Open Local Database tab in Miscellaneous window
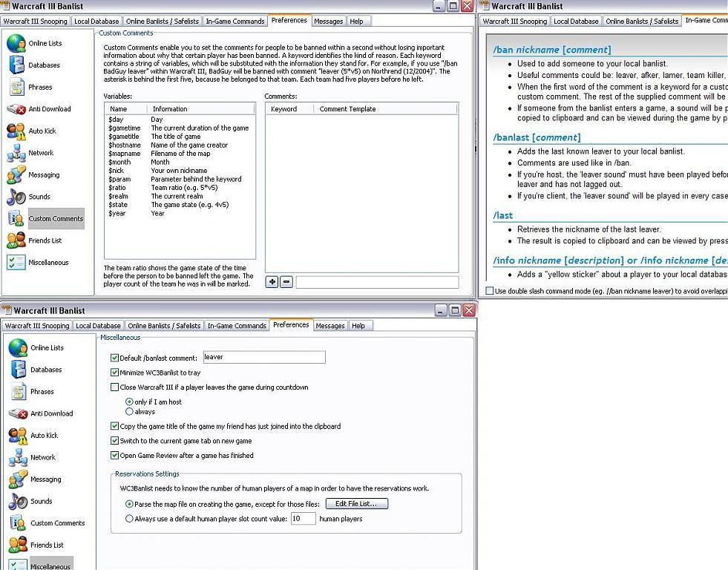This screenshot has width=728, height=570. click(99, 326)
